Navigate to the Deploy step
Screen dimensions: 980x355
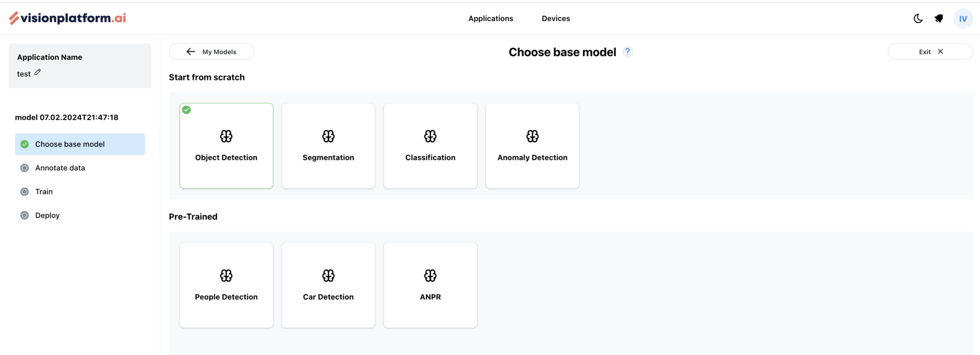(47, 216)
